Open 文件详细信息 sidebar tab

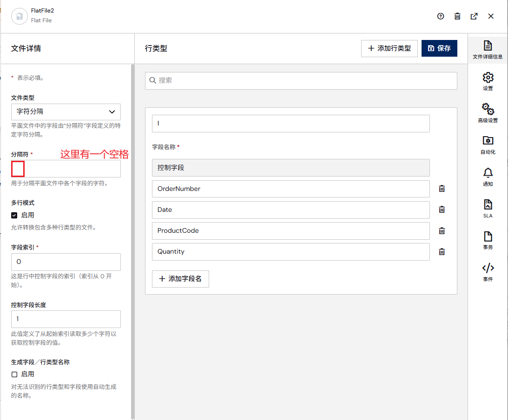click(x=488, y=50)
